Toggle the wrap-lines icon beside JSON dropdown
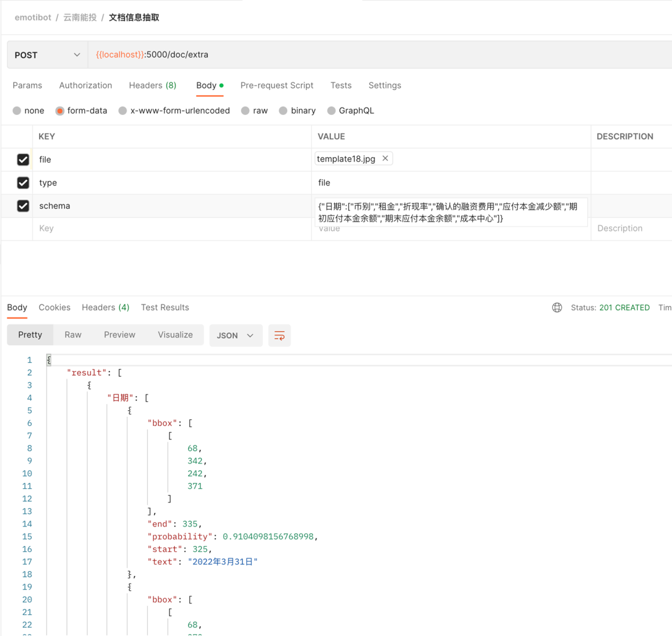Screen dimensions: 672x636 click(279, 335)
